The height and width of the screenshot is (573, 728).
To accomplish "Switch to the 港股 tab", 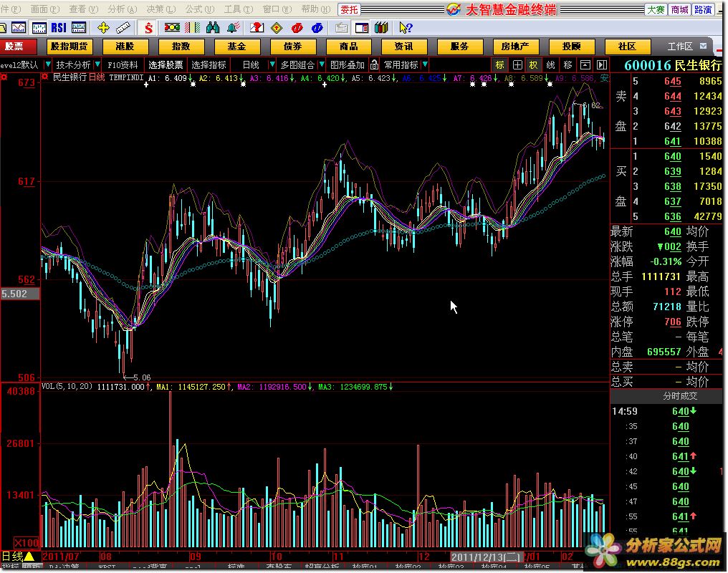I will 125,46.
